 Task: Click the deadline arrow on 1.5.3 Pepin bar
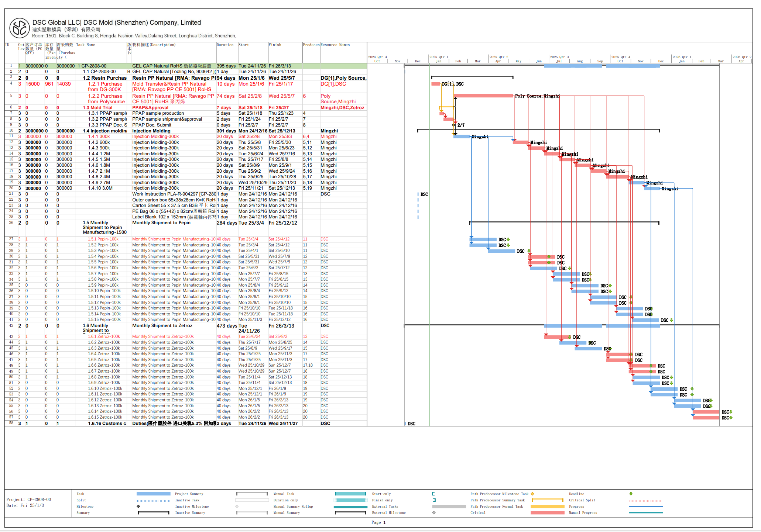tap(529, 251)
